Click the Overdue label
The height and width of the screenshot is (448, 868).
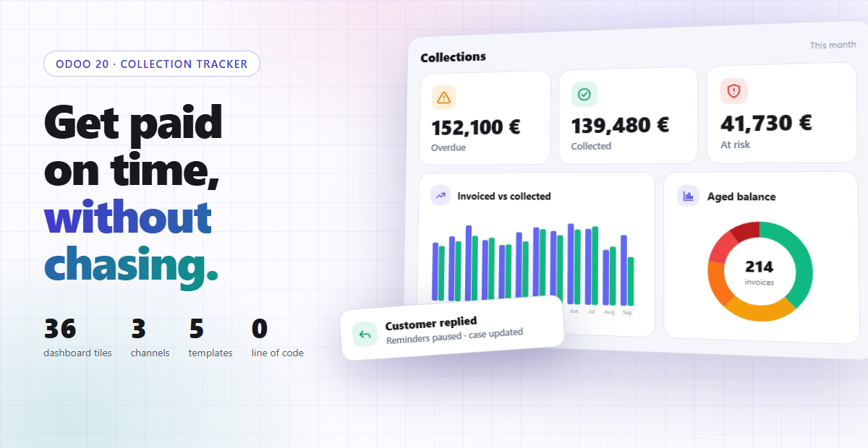point(448,147)
